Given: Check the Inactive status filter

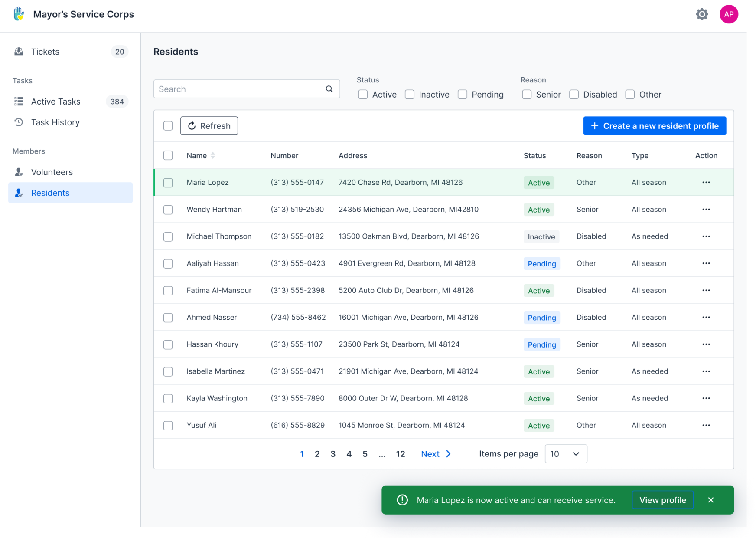Looking at the screenshot, I should 410,95.
